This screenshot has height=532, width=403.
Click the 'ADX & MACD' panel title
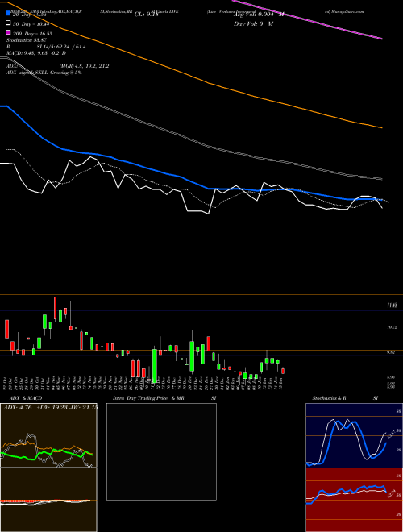[x=26, y=398]
